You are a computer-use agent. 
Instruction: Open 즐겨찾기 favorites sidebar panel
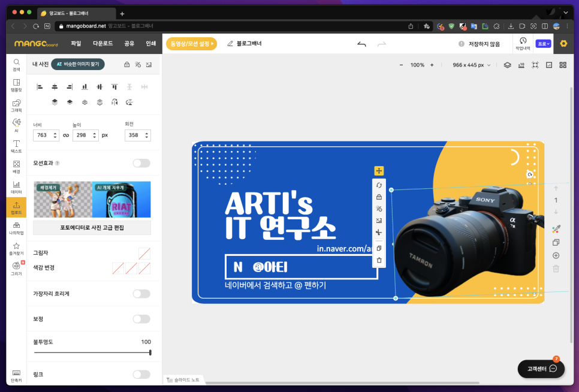click(x=16, y=249)
